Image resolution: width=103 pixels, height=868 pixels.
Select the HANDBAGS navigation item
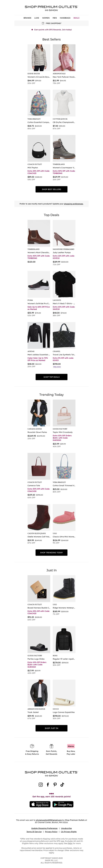(x=65, y=18)
